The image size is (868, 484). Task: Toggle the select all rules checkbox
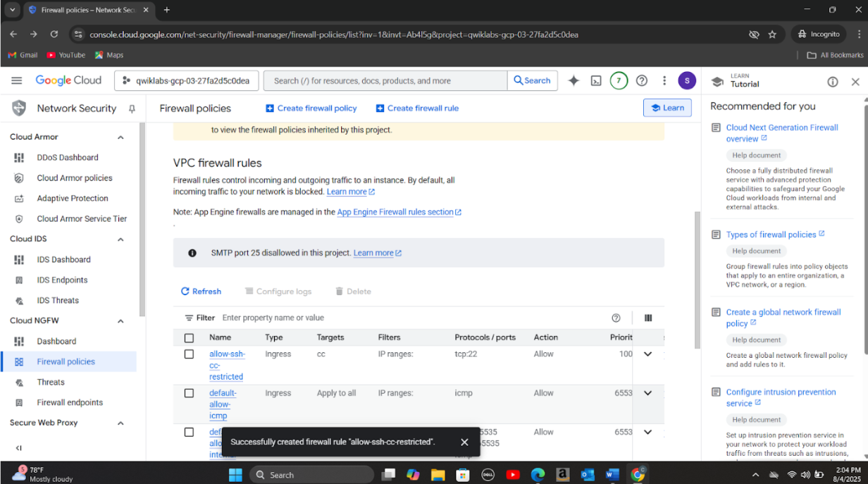tap(189, 337)
